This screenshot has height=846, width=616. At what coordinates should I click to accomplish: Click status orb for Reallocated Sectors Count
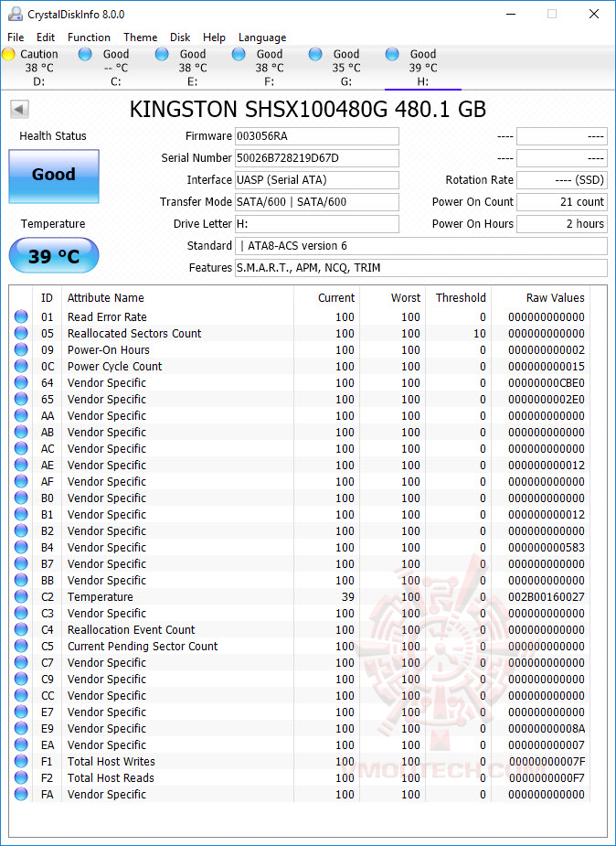tap(21, 334)
